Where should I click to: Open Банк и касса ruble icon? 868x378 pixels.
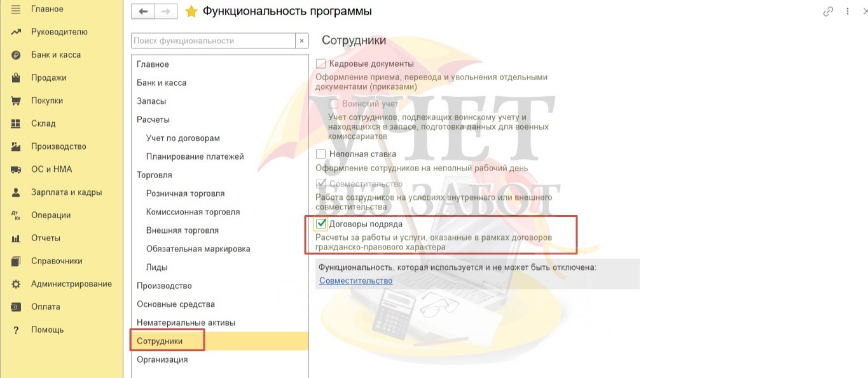[17, 55]
